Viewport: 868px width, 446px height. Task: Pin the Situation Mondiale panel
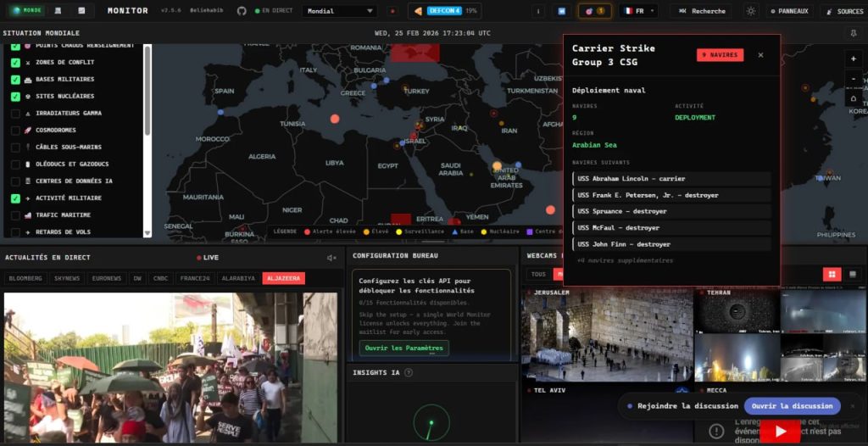coord(853,33)
